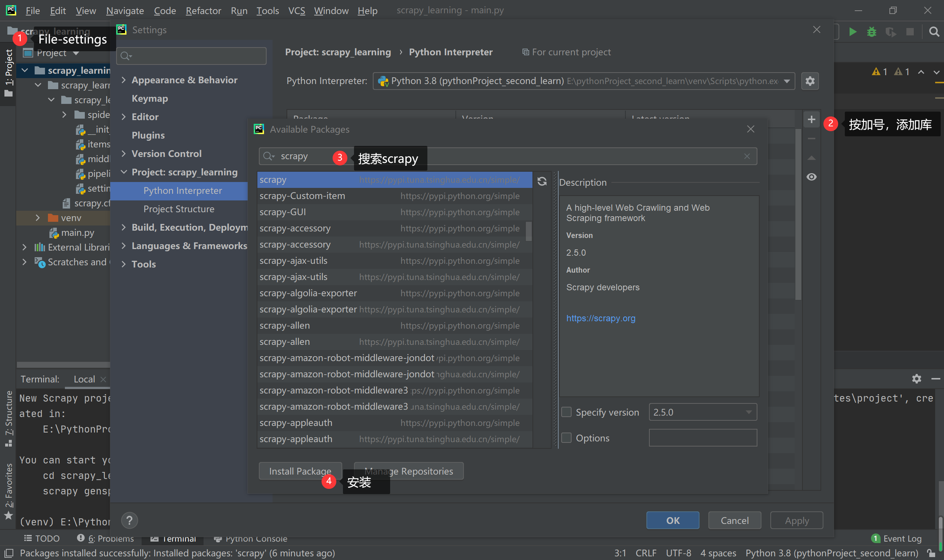Image resolution: width=944 pixels, height=560 pixels.
Task: Click Cancel in Settings
Action: (735, 520)
